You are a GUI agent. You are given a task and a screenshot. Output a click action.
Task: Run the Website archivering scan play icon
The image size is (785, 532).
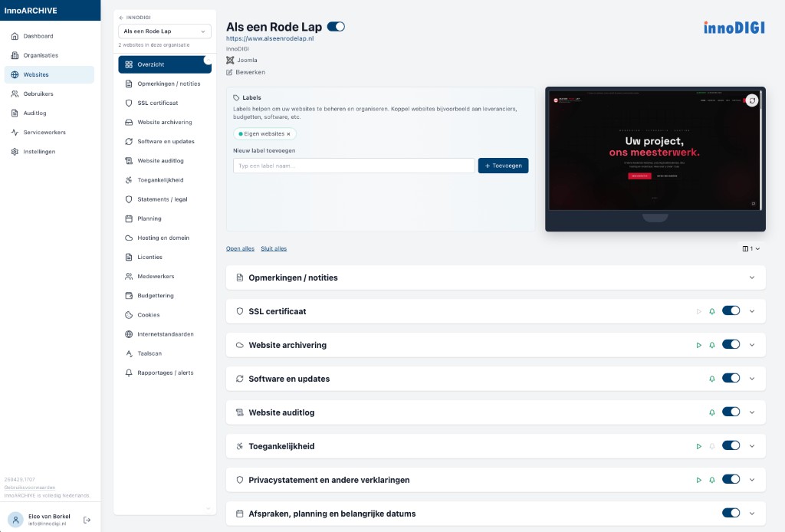[x=698, y=345]
